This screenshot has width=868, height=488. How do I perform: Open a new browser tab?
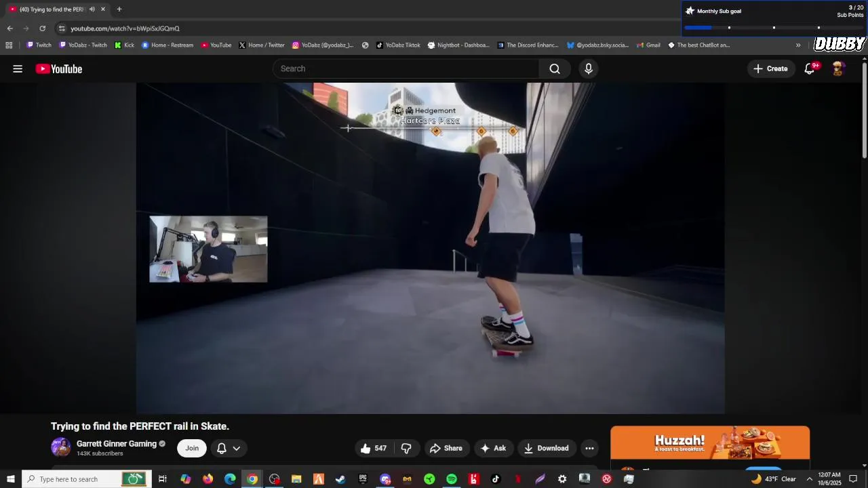pyautogui.click(x=119, y=9)
